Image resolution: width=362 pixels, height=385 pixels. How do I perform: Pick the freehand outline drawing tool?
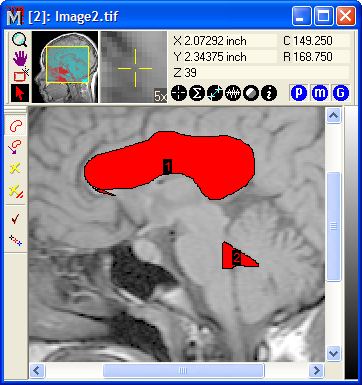pos(16,125)
